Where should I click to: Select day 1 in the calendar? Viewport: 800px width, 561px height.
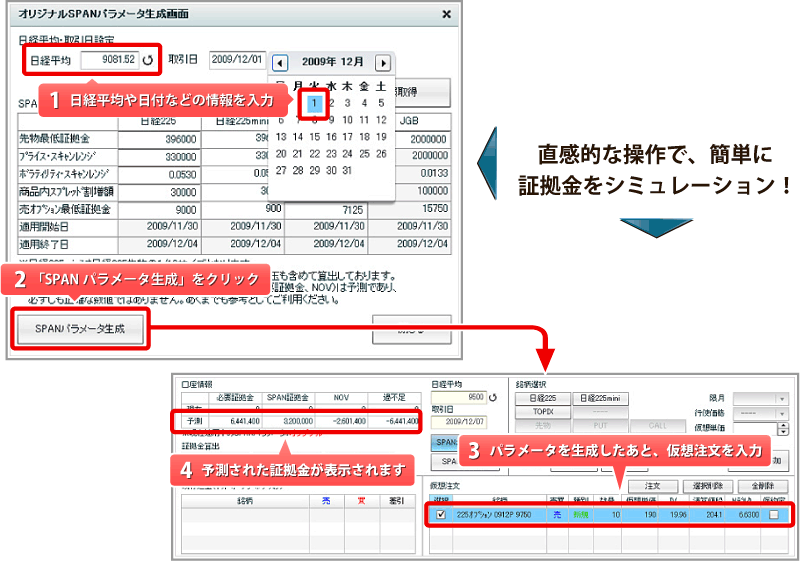coord(314,103)
